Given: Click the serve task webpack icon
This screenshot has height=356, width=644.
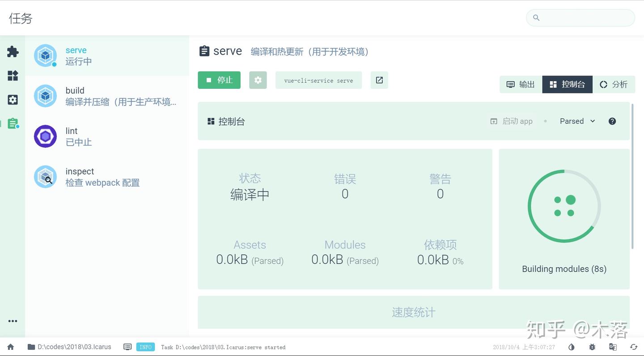Looking at the screenshot, I should coord(45,55).
